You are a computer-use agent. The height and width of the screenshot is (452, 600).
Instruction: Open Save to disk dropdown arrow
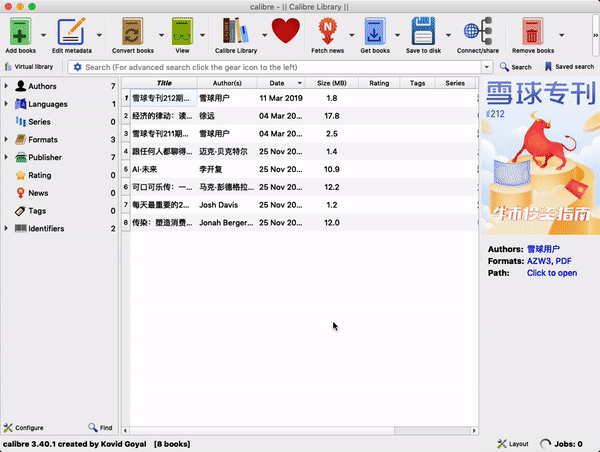[448, 35]
